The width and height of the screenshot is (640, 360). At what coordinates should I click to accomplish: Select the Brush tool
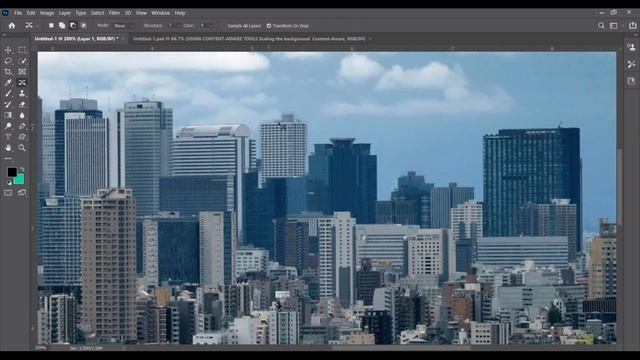(8, 93)
